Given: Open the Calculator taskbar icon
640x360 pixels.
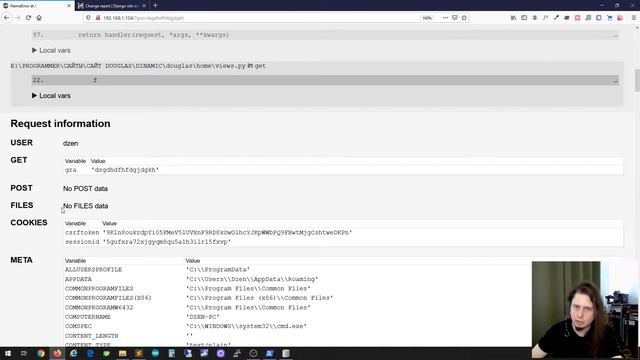Looking at the screenshot, I should 171,353.
